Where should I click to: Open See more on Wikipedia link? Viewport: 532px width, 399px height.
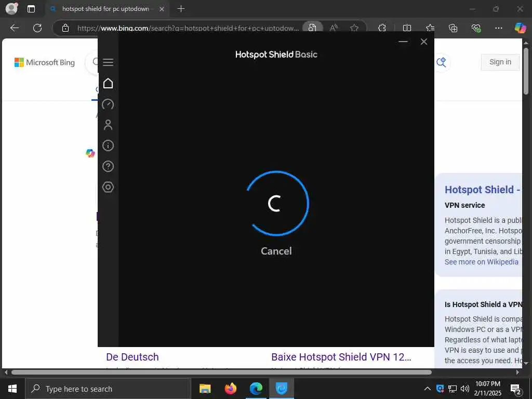point(482,262)
